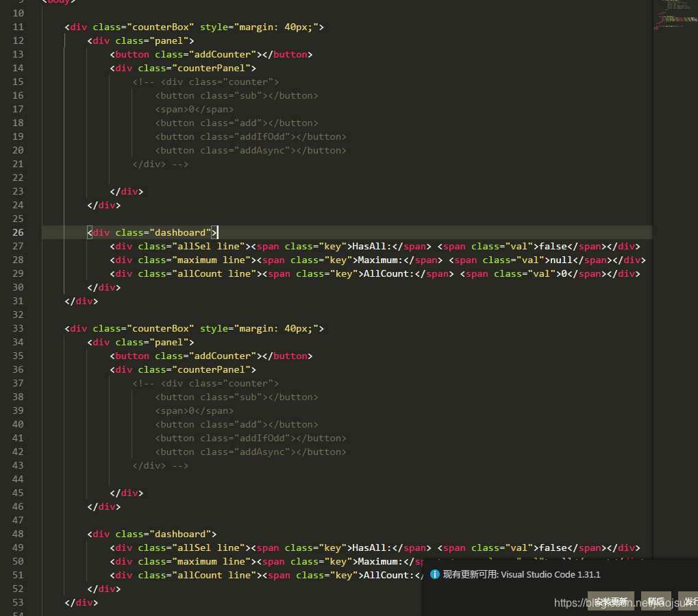Click "counterPanel" class on line 14

tap(211, 68)
